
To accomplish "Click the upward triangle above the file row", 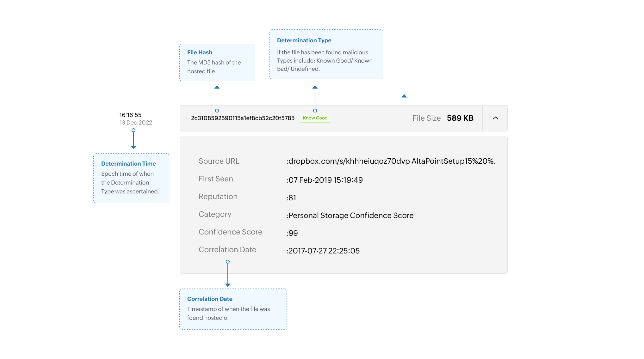I will tap(404, 95).
